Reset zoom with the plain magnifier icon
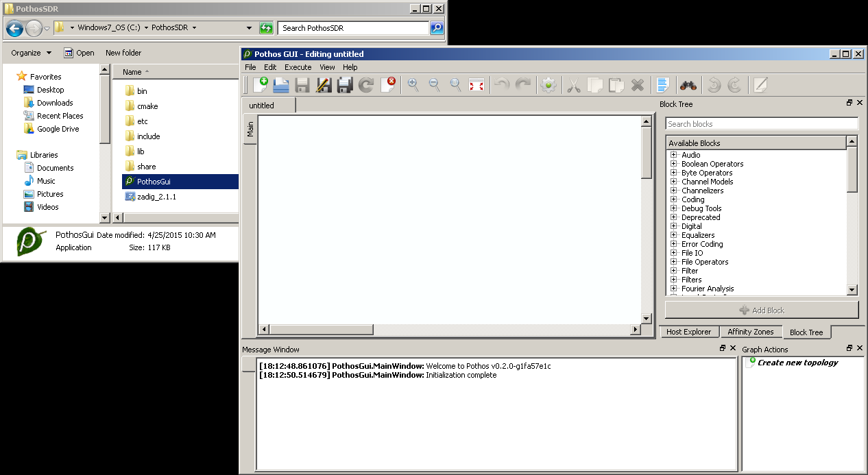 [456, 85]
